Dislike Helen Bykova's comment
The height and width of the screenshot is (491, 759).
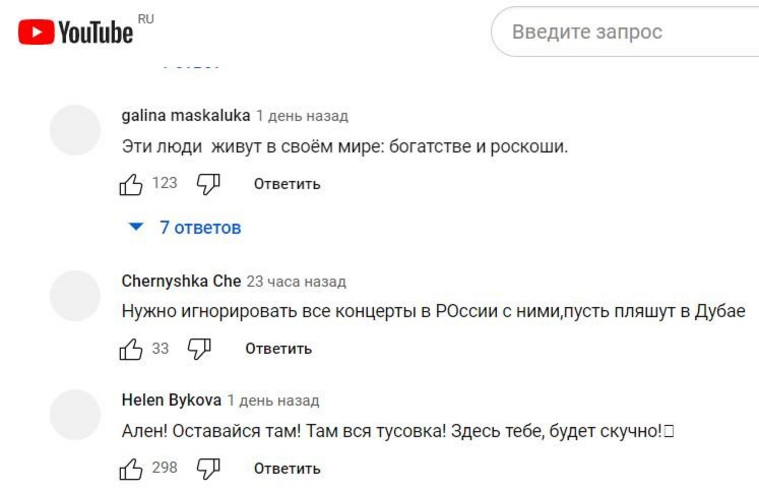(208, 468)
